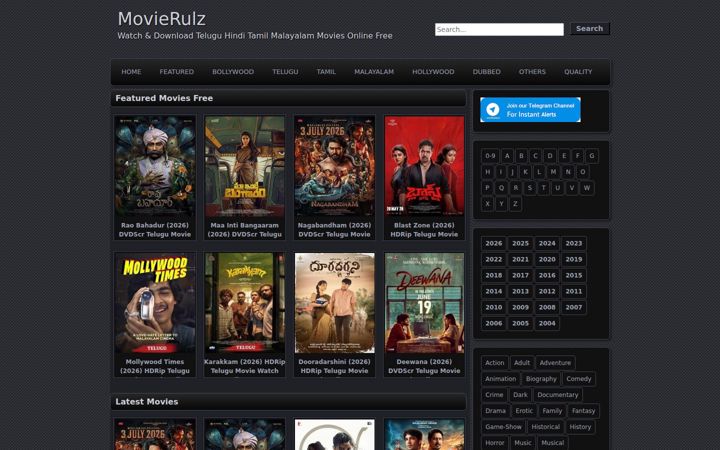Open the Karakkam movie poster

tap(245, 303)
